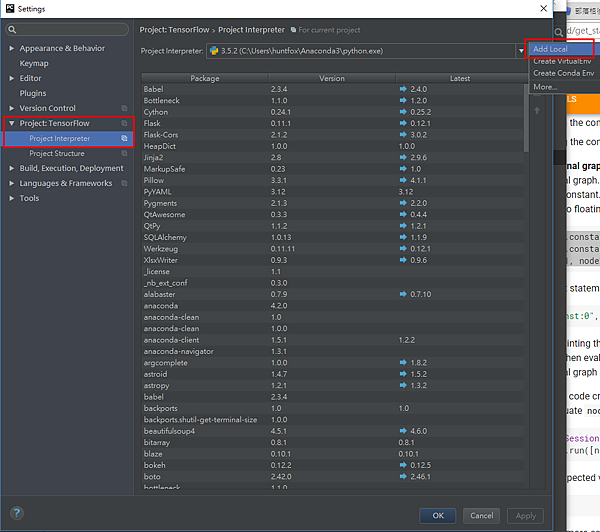Select the Pygments package row
This screenshot has height=532, width=600.
point(332,203)
